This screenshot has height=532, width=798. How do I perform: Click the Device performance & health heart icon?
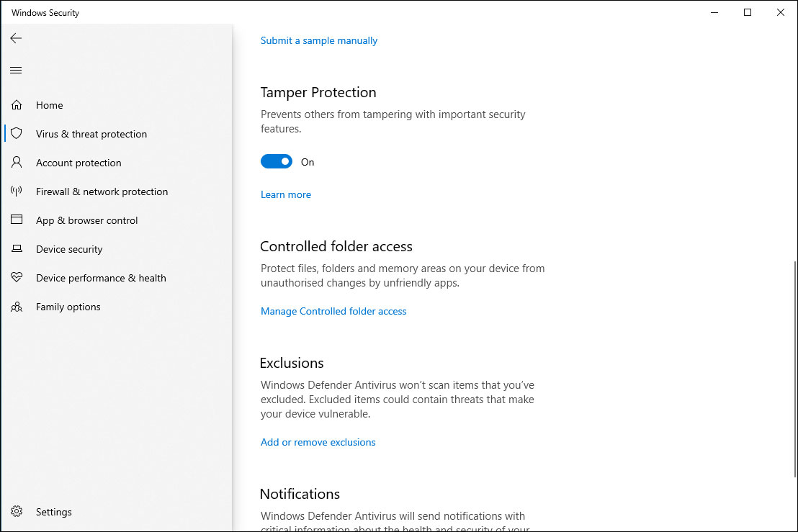point(16,278)
